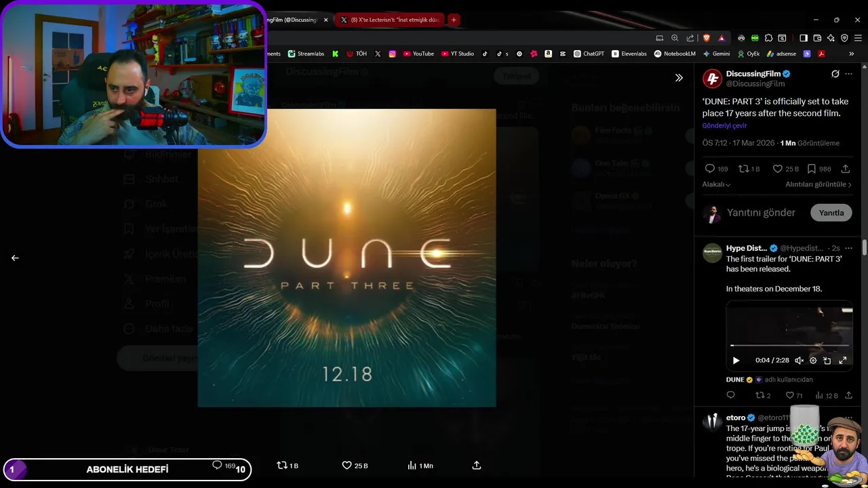Switch to the DiscussingFilm browser tab
This screenshot has height=488, width=868.
pyautogui.click(x=293, y=20)
